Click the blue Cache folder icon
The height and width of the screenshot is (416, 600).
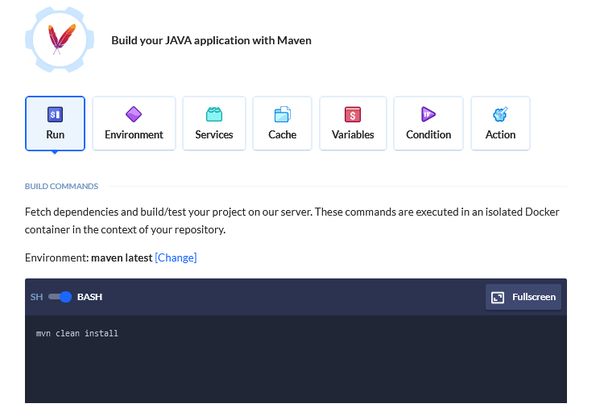(x=282, y=114)
